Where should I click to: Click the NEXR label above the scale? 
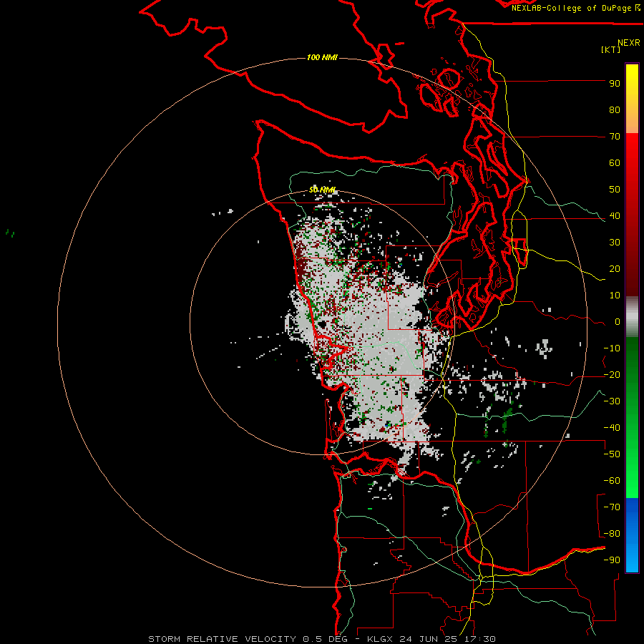coord(629,43)
